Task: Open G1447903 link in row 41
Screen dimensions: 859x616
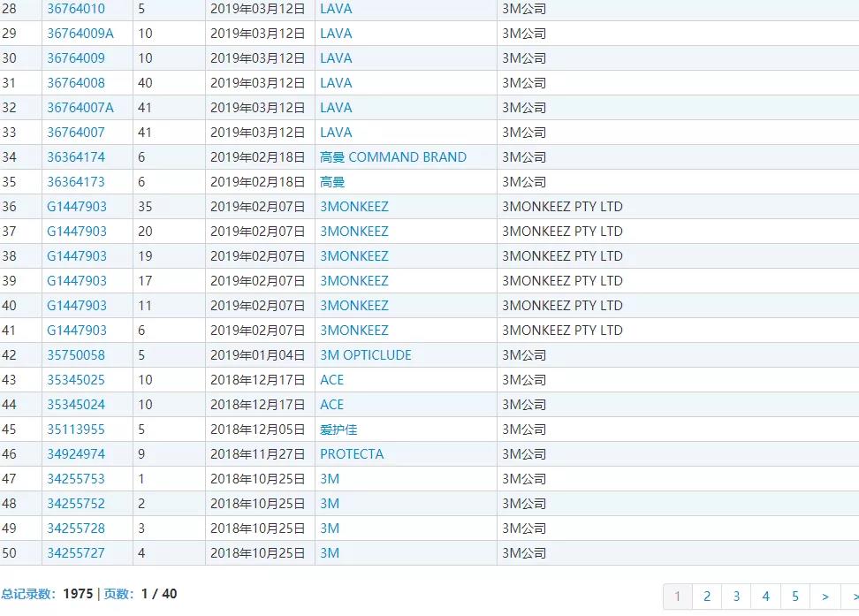Action: click(x=77, y=331)
